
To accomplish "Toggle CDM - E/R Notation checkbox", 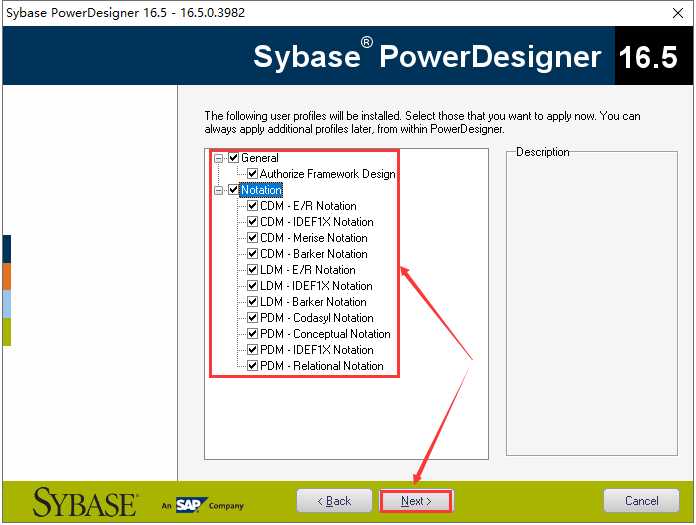I will tap(253, 205).
